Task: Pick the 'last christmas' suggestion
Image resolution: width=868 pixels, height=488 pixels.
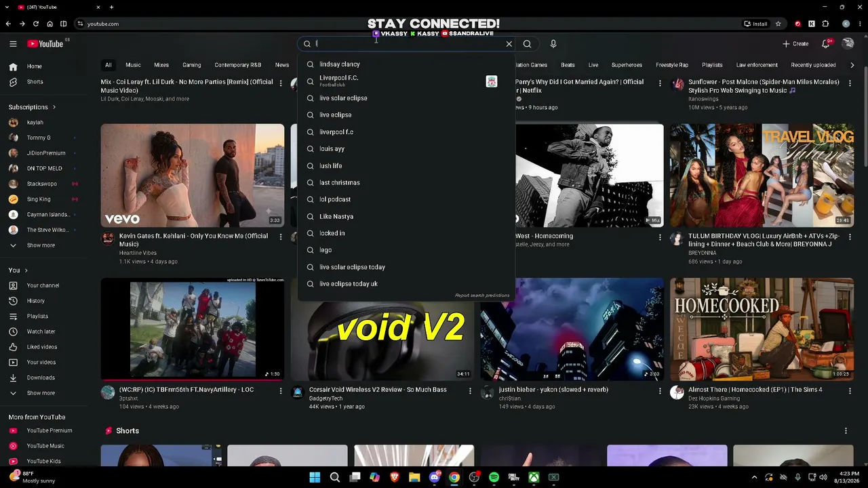Action: 406,183
